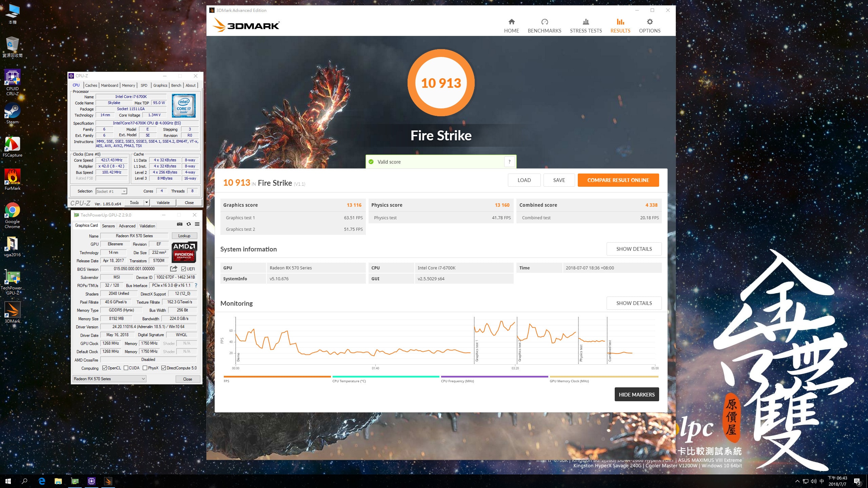The image size is (868, 488).
Task: Export BIOS with share arrow icon in GPU-Z
Action: (x=174, y=269)
